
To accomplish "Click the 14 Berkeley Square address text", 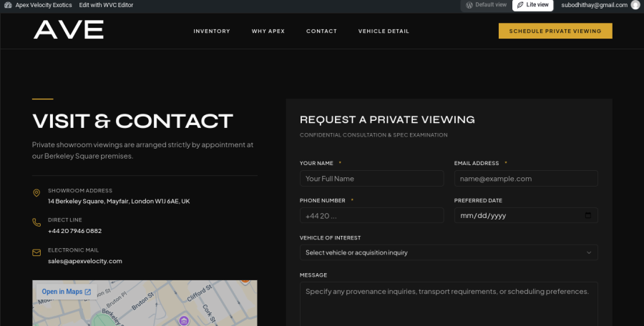I will [119, 202].
